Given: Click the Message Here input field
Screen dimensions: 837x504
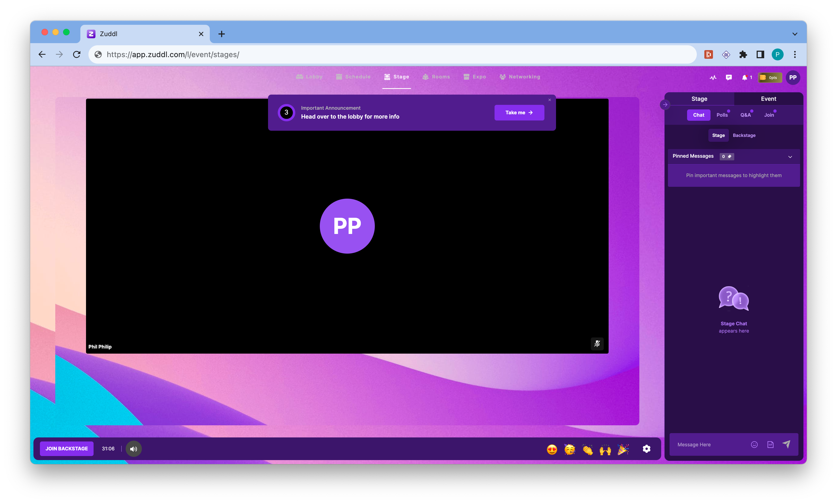Looking at the screenshot, I should 710,444.
